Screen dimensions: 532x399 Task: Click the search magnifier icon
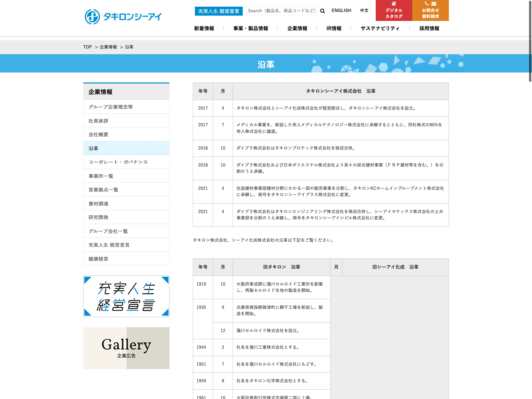[x=323, y=11]
